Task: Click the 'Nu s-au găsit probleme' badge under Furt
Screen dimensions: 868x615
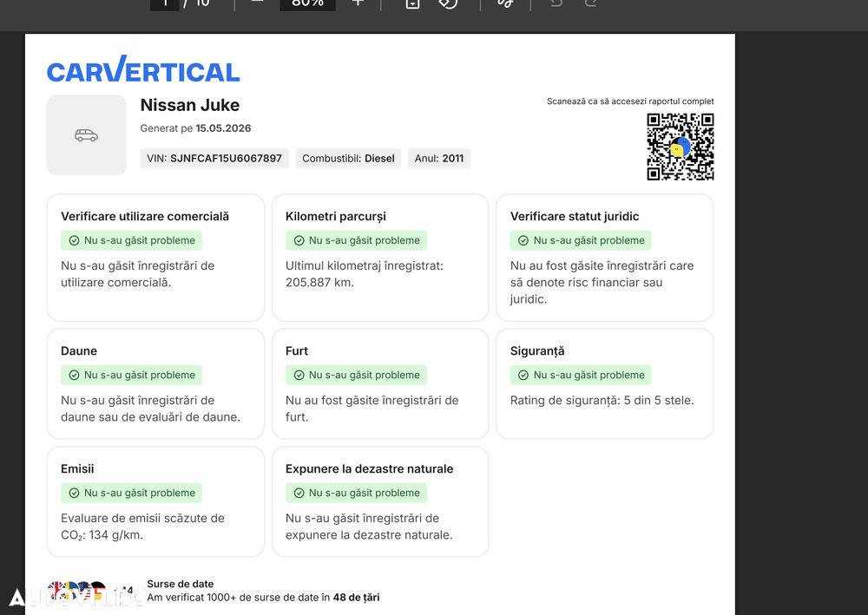Action: 357,375
